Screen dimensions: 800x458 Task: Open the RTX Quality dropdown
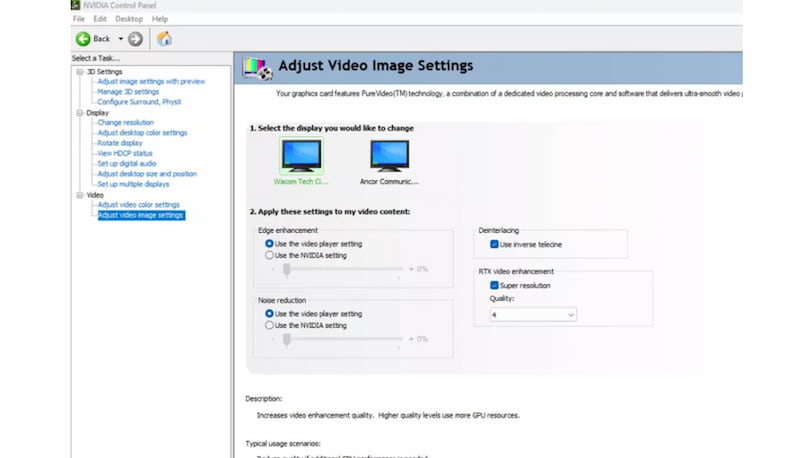tap(533, 315)
